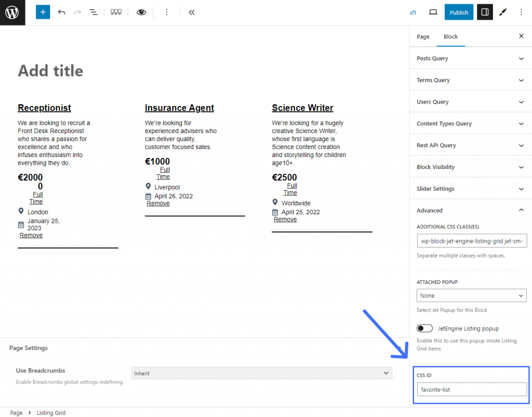532x417 pixels.
Task: Open the Attached Popup dropdown
Action: [x=471, y=295]
